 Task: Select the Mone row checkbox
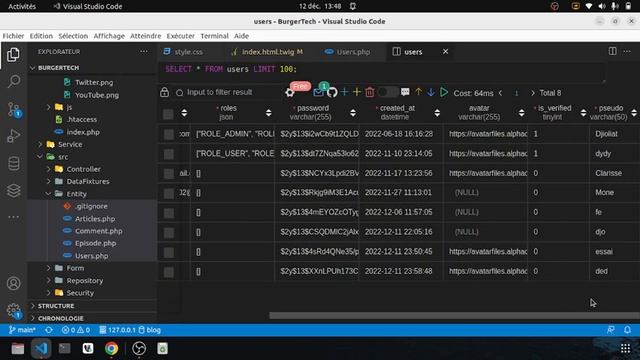[x=169, y=193]
